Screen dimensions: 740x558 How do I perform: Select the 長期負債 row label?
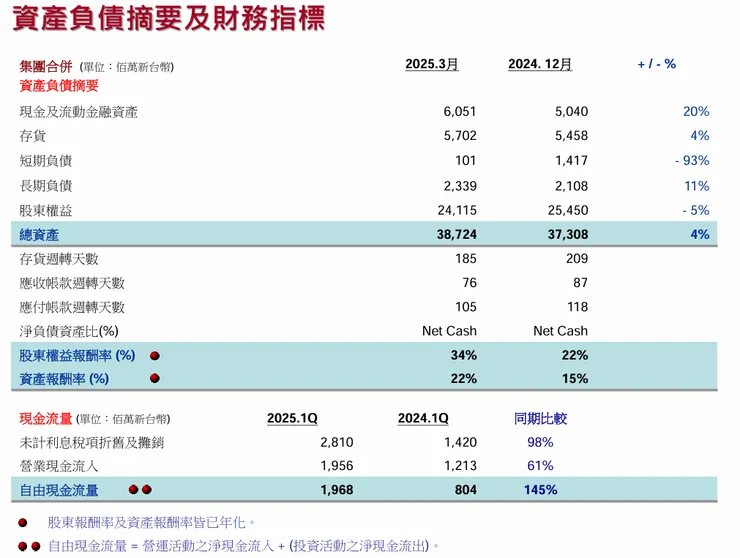(x=46, y=186)
